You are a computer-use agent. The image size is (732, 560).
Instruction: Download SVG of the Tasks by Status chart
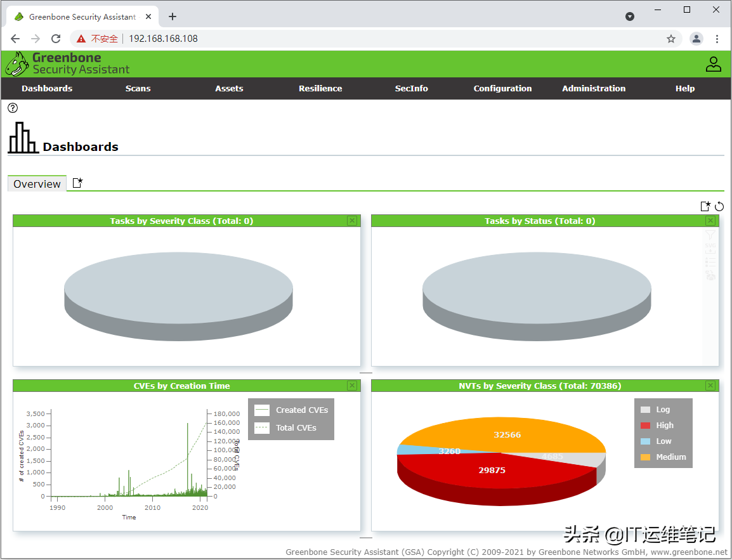710,249
